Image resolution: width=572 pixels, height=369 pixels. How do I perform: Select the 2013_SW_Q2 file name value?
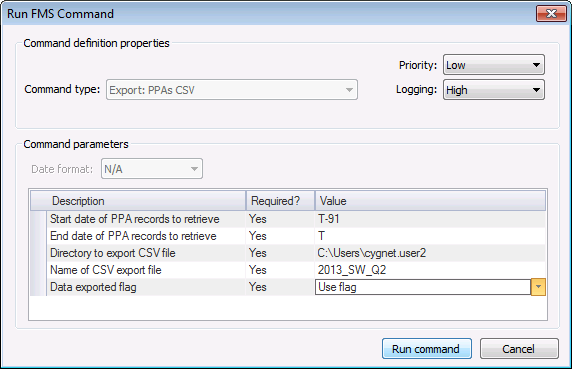pyautogui.click(x=430, y=270)
